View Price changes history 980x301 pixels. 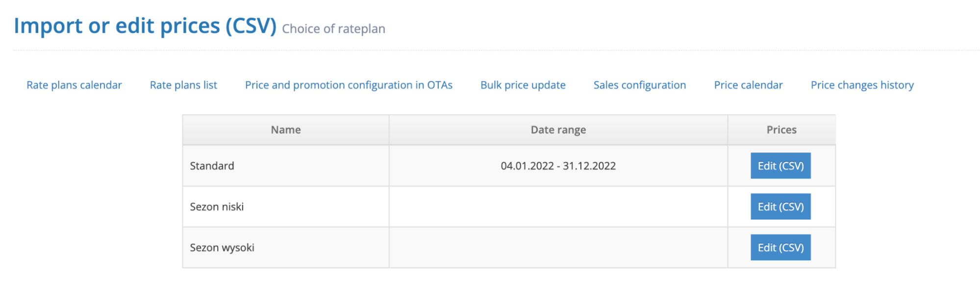pyautogui.click(x=862, y=85)
